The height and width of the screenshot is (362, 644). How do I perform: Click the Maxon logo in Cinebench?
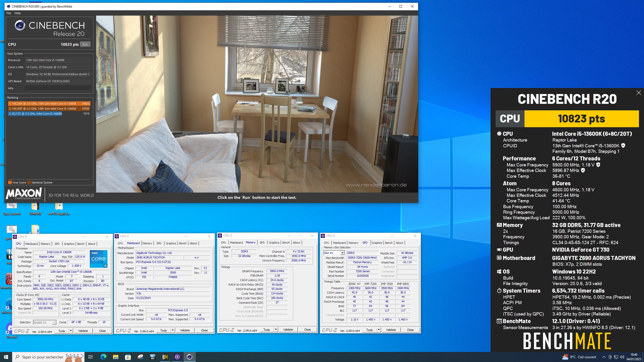coord(24,194)
